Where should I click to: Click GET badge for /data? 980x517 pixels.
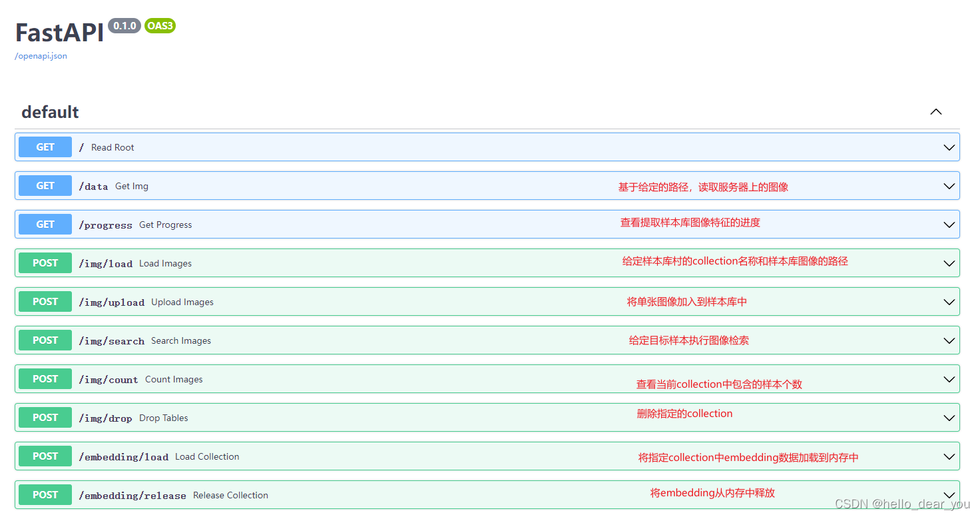pos(45,186)
